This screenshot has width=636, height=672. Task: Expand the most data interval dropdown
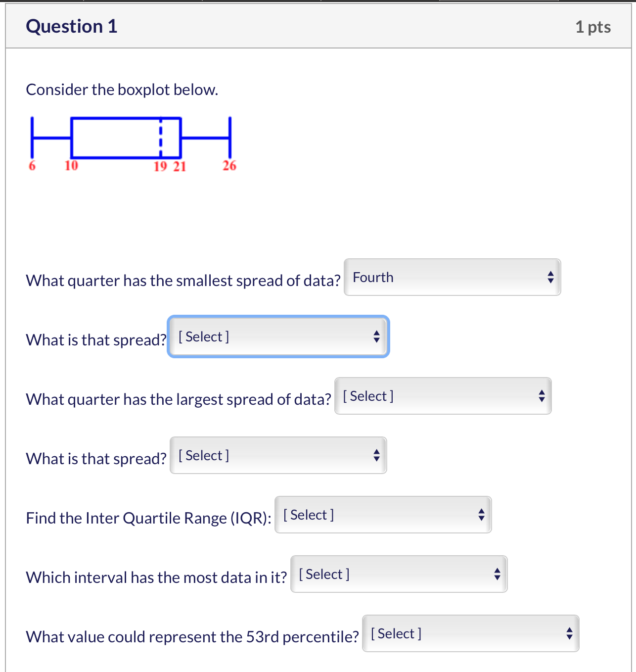(x=398, y=574)
